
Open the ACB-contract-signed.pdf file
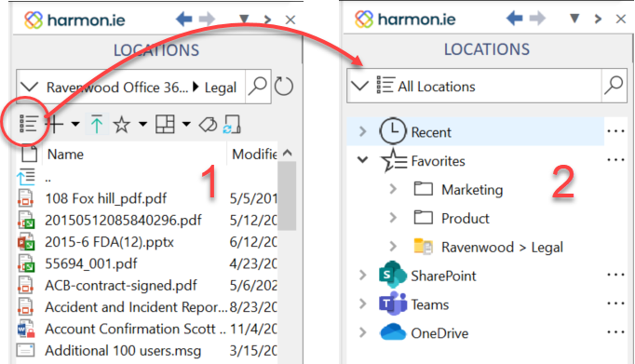click(x=121, y=285)
